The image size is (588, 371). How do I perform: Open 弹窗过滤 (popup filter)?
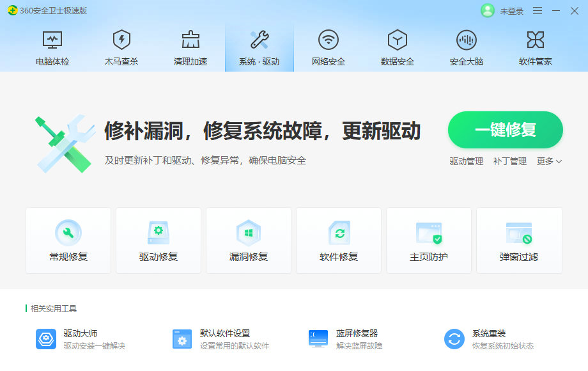point(519,240)
